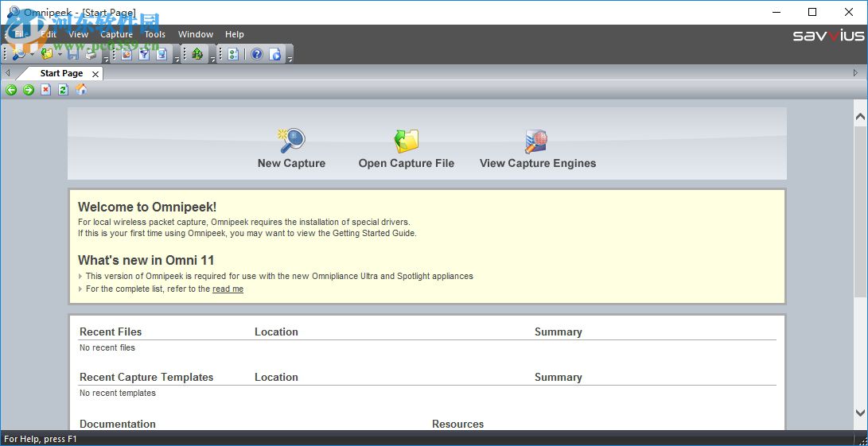Click the Welcome to Omnipeek! heading
Viewport: 868px width, 446px height.
147,207
